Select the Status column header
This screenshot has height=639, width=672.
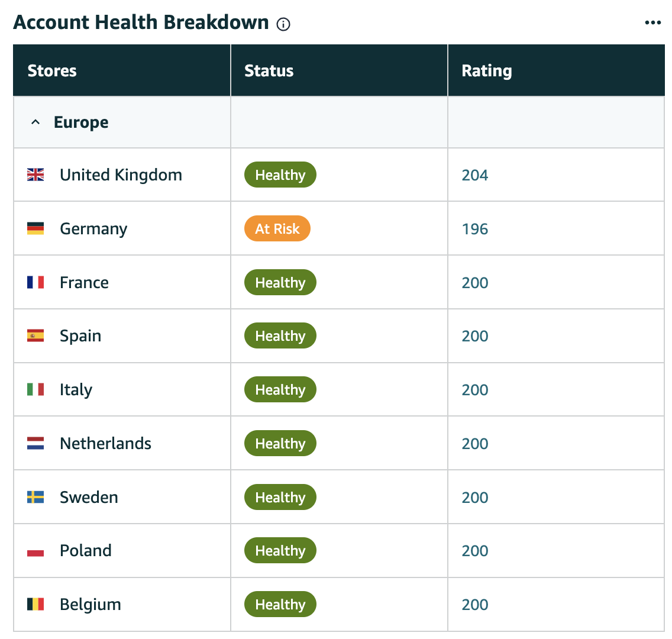[x=269, y=71]
